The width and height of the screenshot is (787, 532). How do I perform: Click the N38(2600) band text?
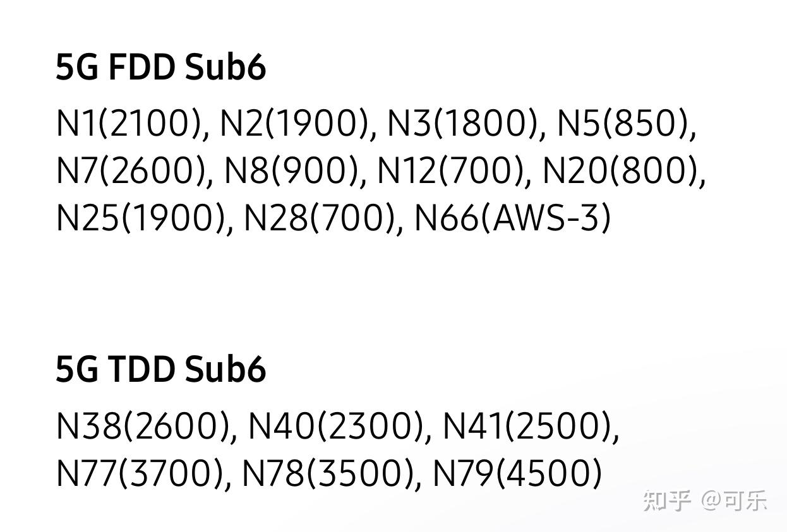tap(143, 426)
